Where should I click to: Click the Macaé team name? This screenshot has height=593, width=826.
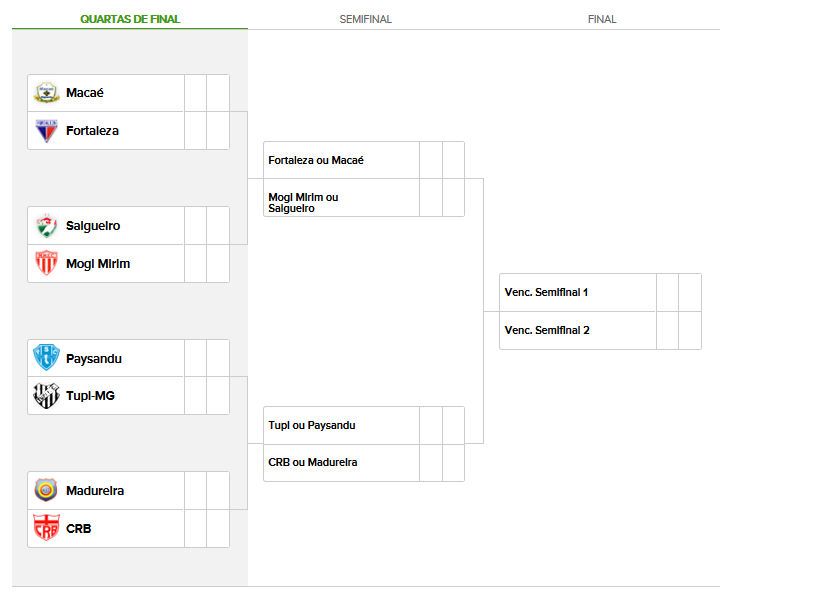(85, 93)
